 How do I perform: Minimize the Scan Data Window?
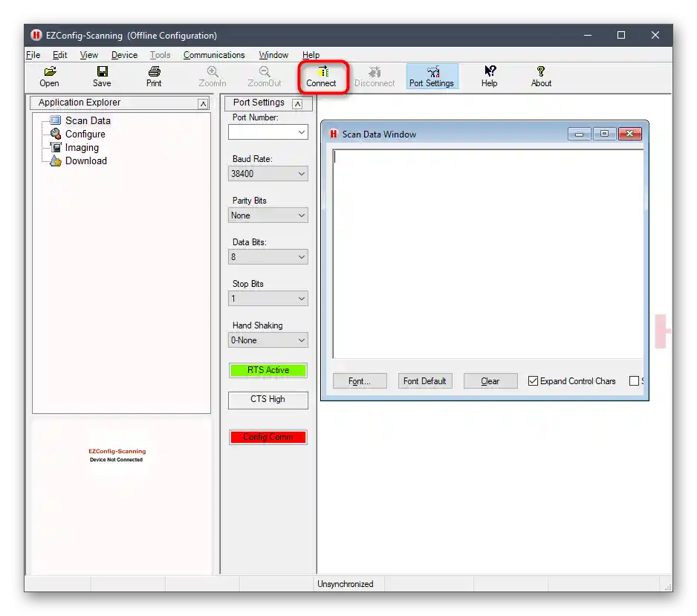click(579, 134)
